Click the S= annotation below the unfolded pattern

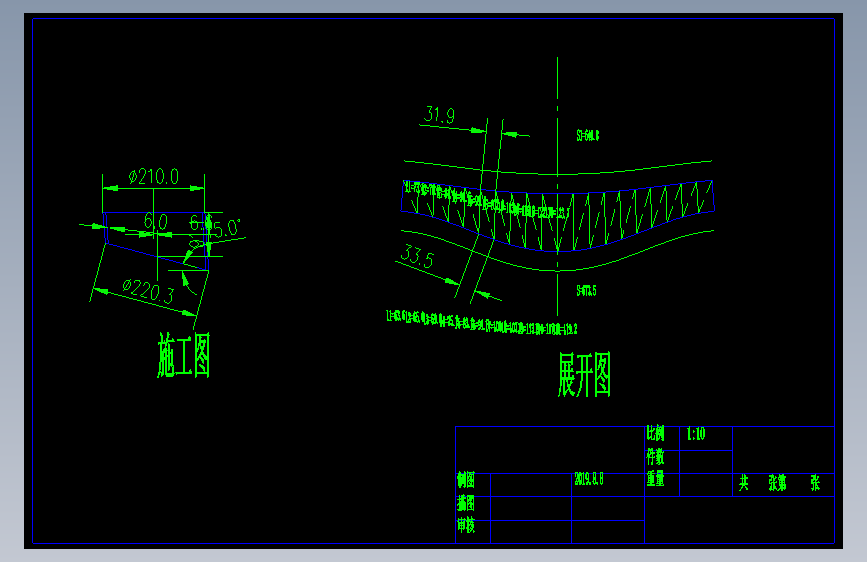[x=587, y=291]
